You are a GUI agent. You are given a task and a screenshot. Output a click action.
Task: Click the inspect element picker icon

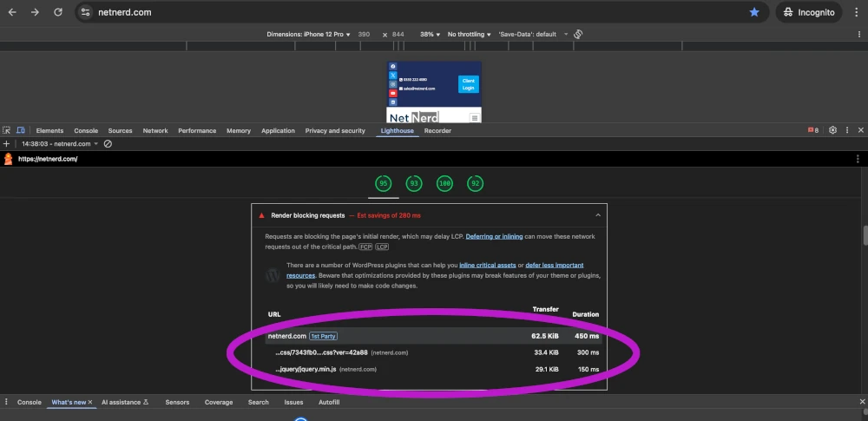click(7, 130)
